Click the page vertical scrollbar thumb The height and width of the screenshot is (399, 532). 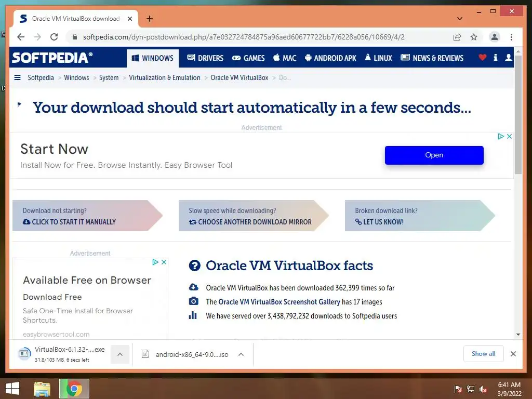point(518,115)
